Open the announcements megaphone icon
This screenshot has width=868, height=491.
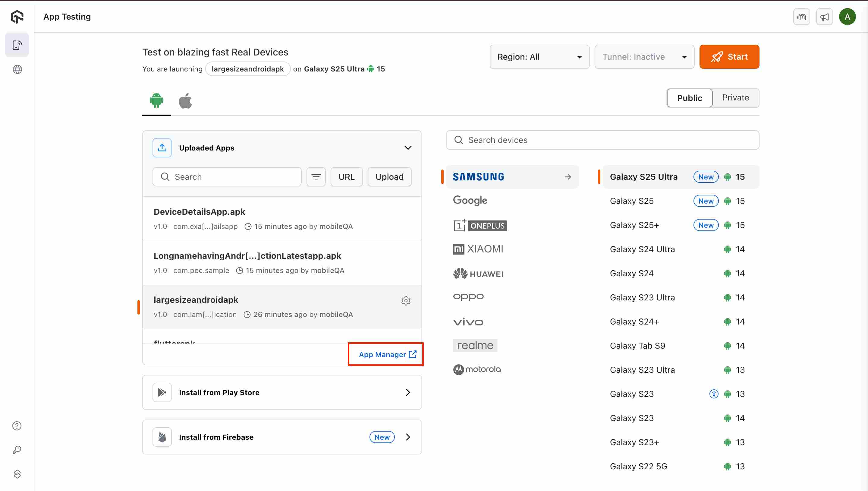(824, 17)
